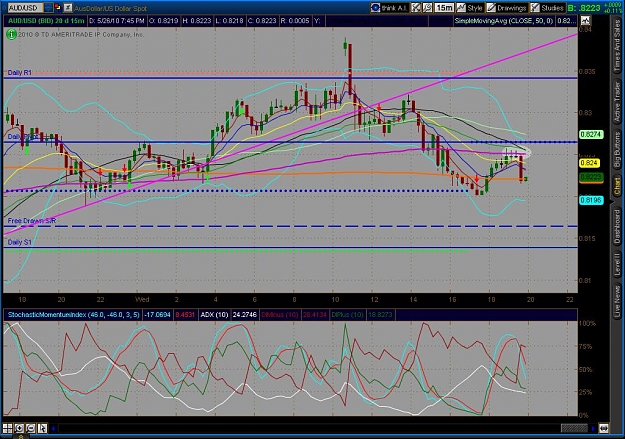The height and width of the screenshot is (439, 625).
Task: Open the Live News side tab
Action: click(617, 299)
